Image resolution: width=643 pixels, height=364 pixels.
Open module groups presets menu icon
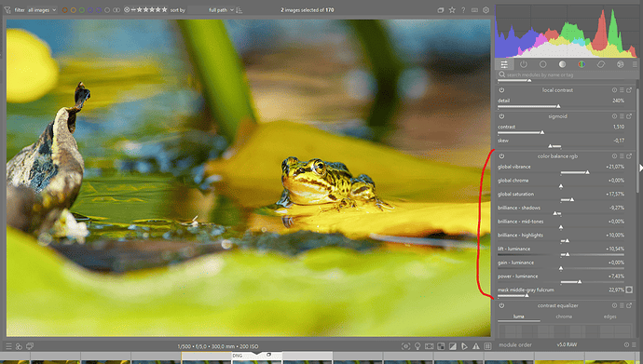(x=635, y=64)
